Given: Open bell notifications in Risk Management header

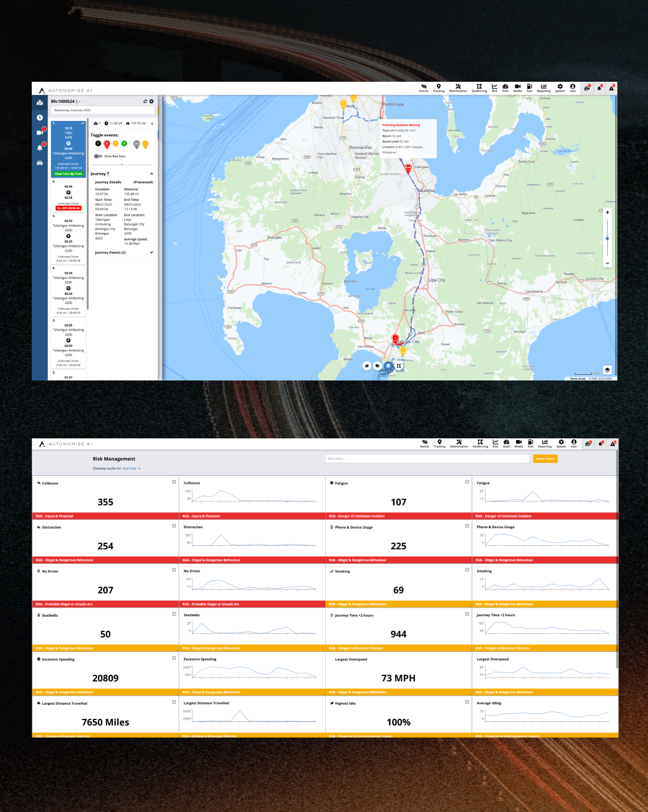Looking at the screenshot, I should 601,443.
